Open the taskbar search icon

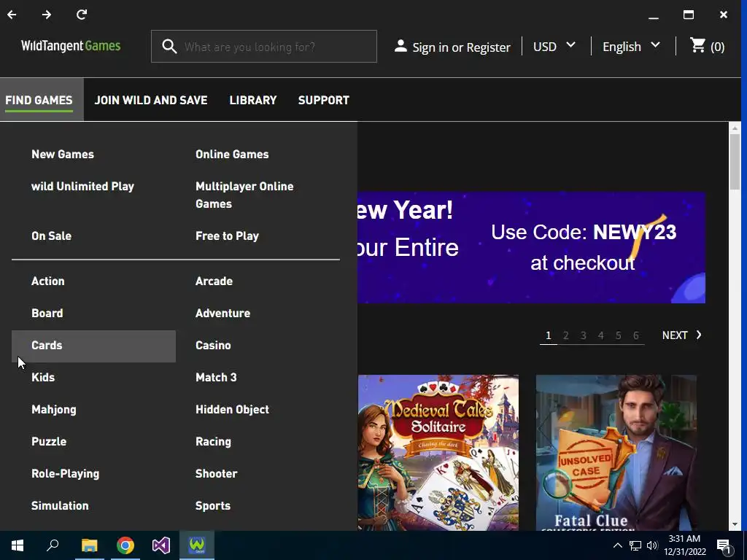point(53,545)
